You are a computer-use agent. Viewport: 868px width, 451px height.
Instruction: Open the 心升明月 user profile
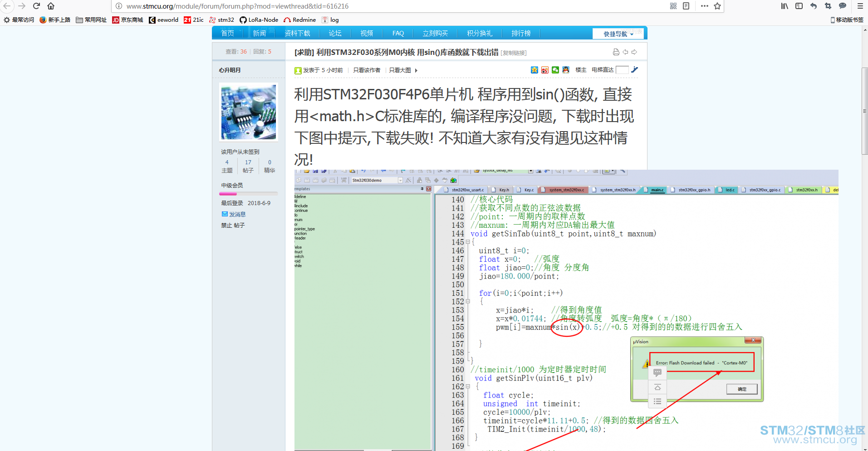pos(230,70)
